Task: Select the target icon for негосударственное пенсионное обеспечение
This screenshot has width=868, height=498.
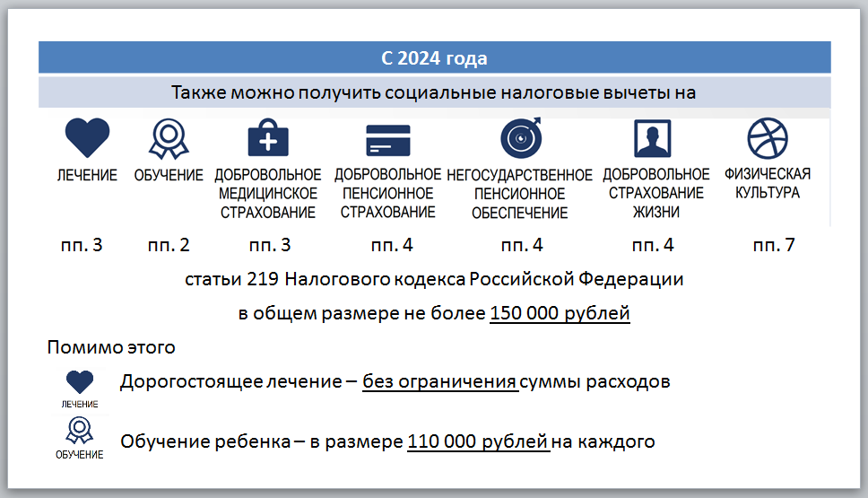Action: coord(519,139)
